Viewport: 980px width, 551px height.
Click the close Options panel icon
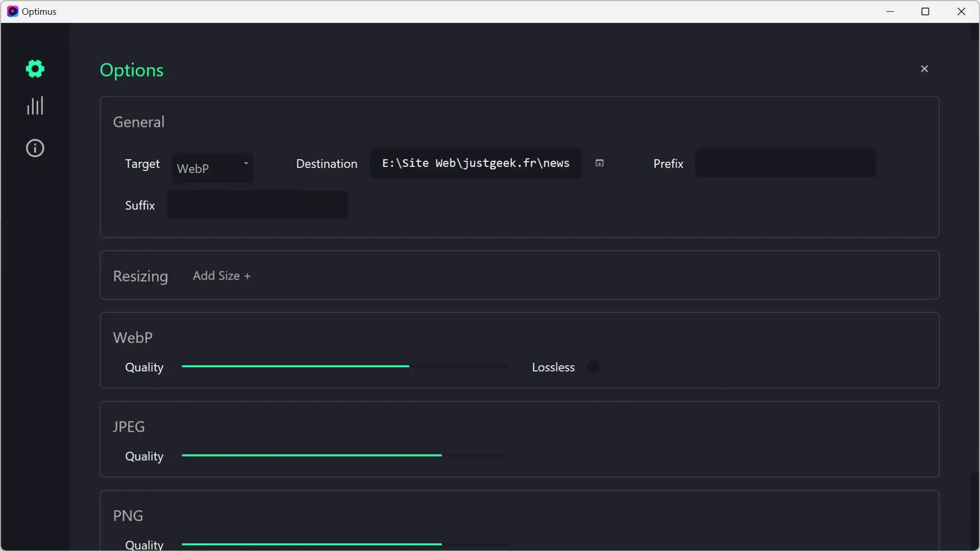coord(925,69)
